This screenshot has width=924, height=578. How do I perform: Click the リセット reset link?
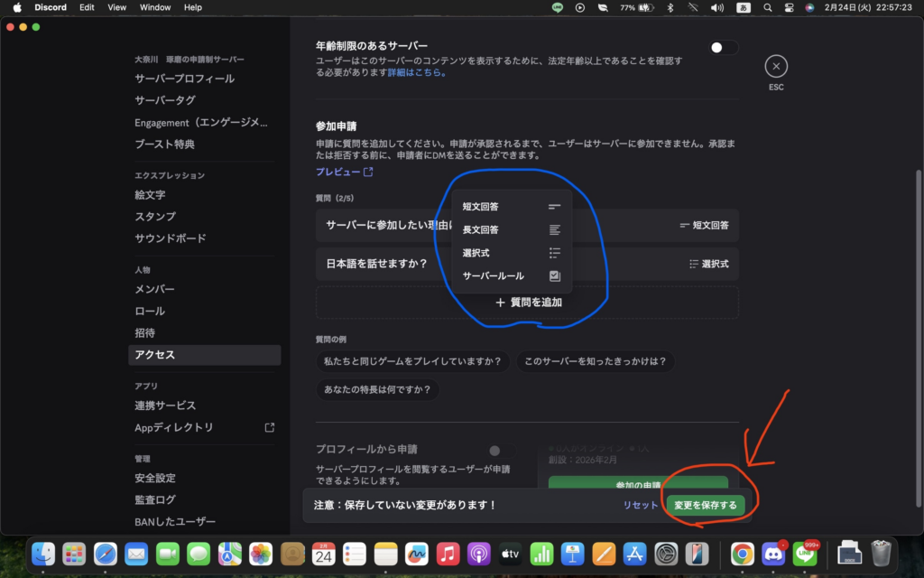641,505
